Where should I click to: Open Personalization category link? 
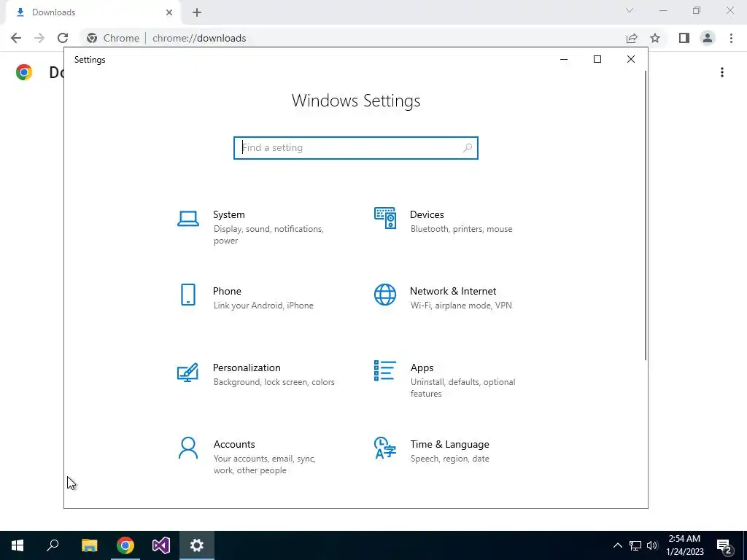[x=247, y=367]
